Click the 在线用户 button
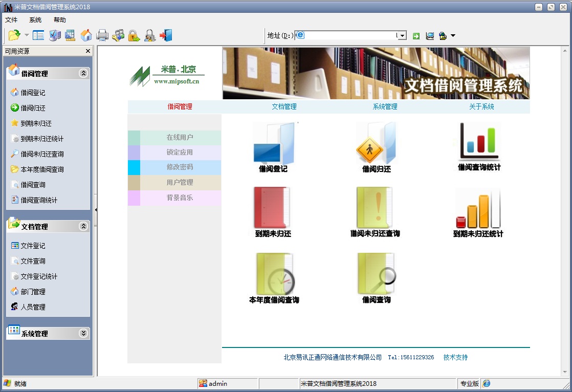Screen dimensions: 572x392 coord(174,138)
